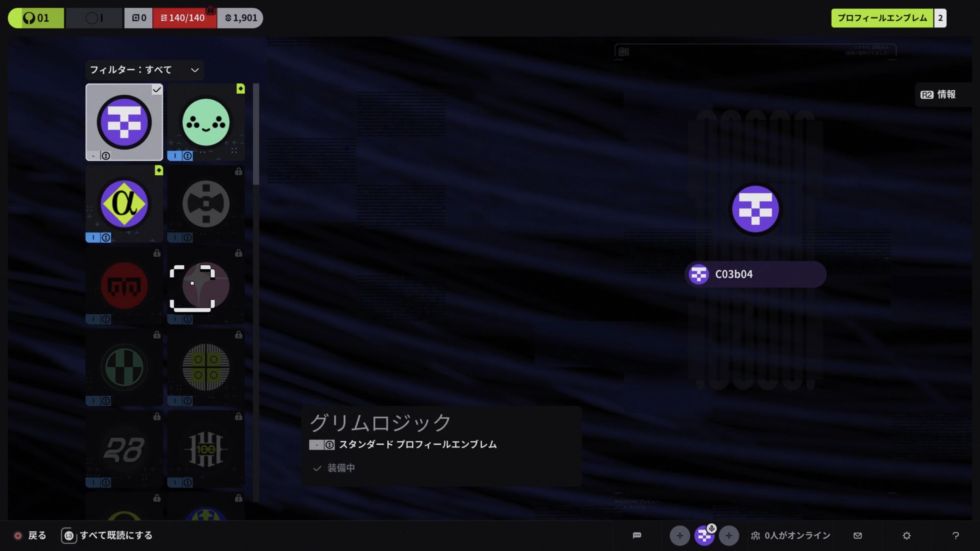980x551 pixels.
Task: Select the locked gray gear emblem
Action: (x=206, y=204)
